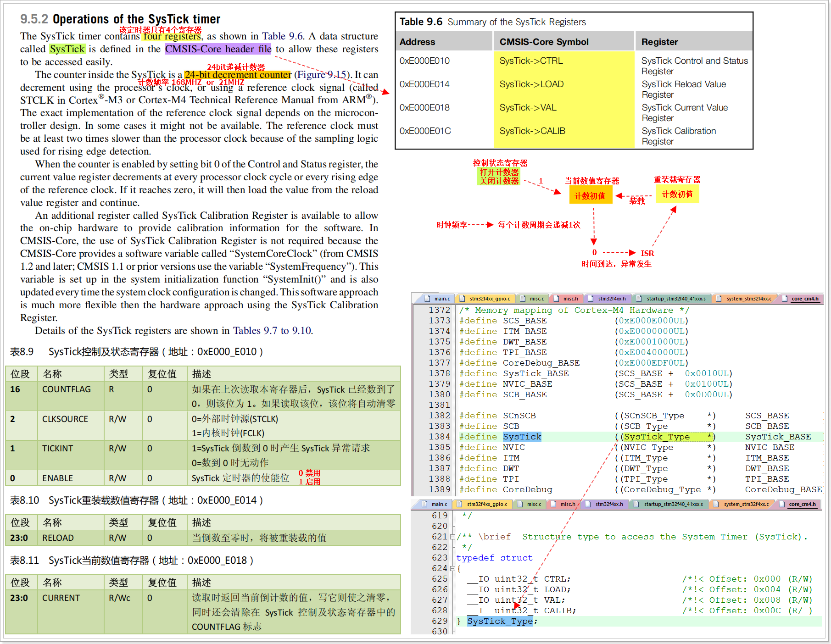Viewport: 831px width, 644px height.
Task: Click the 'CTRL;' member on line 625
Action: pos(557,579)
